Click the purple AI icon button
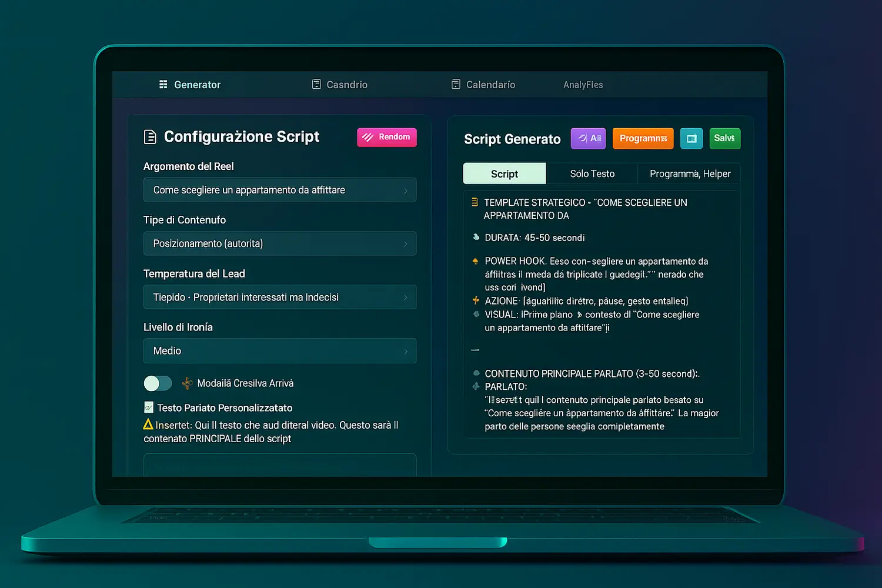882x588 pixels. (588, 139)
